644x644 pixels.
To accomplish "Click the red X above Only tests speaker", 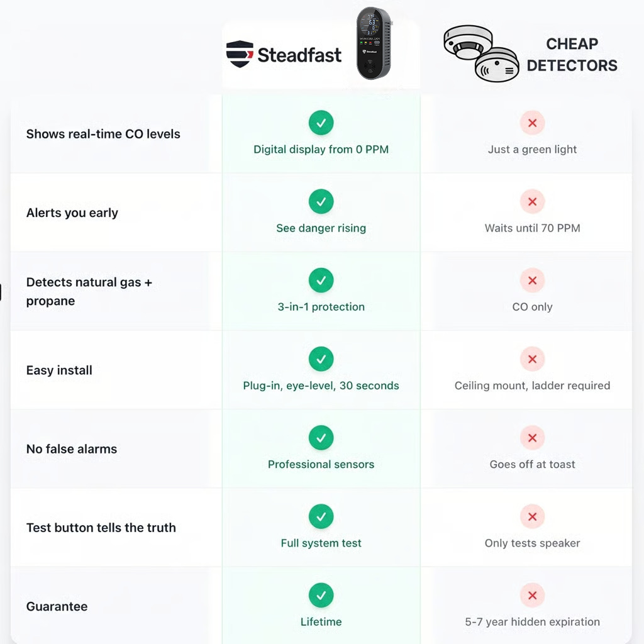I will coord(532,516).
